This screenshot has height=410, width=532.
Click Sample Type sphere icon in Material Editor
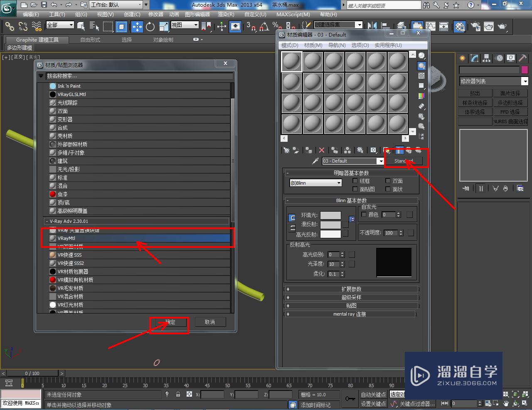tap(421, 56)
